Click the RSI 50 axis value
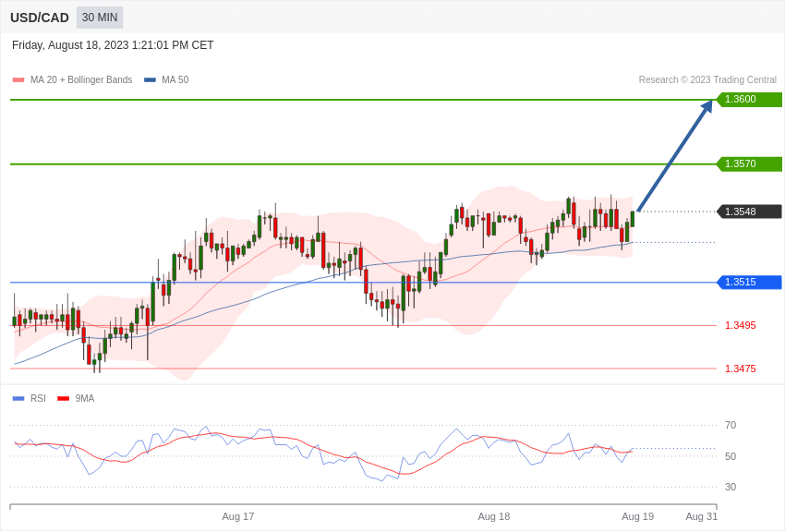Viewport: 785px width, 532px height. pyautogui.click(x=731, y=456)
